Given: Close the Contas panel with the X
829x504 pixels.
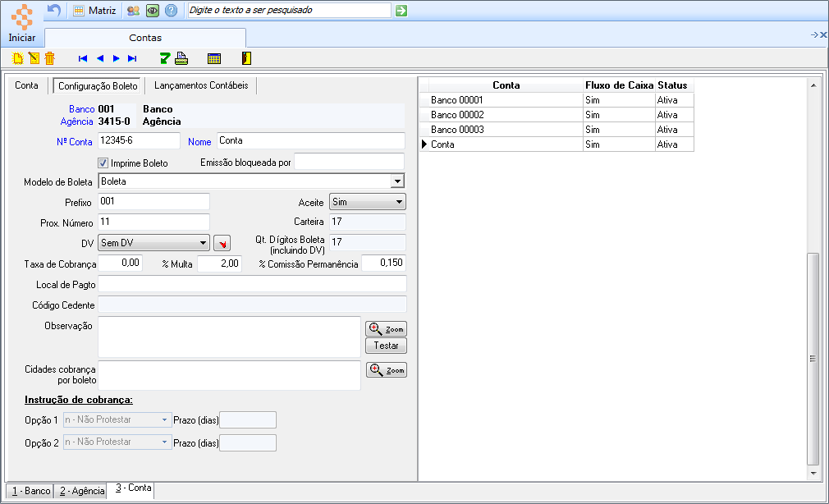Looking at the screenshot, I should (823, 35).
